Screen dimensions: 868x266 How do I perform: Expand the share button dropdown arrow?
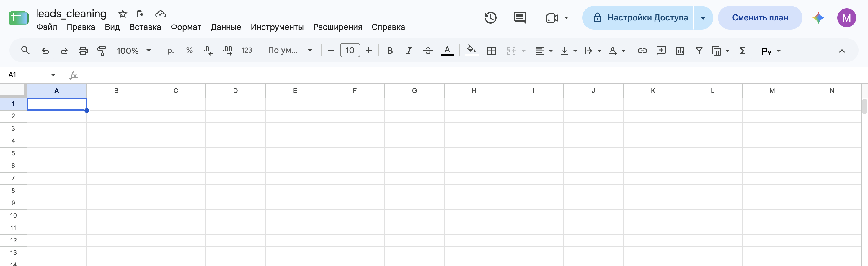pyautogui.click(x=703, y=17)
